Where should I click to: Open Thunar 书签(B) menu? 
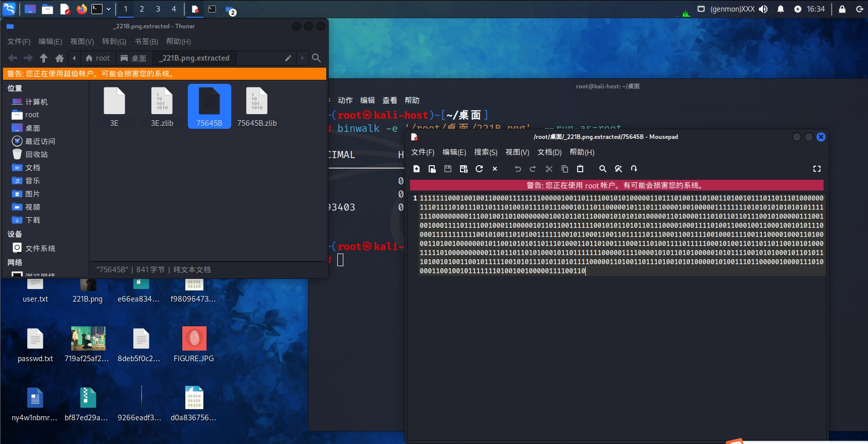pos(146,41)
